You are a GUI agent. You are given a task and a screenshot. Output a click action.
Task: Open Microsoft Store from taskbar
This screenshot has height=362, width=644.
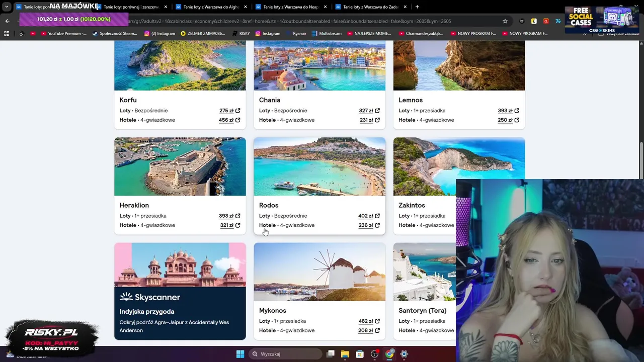pos(360,354)
